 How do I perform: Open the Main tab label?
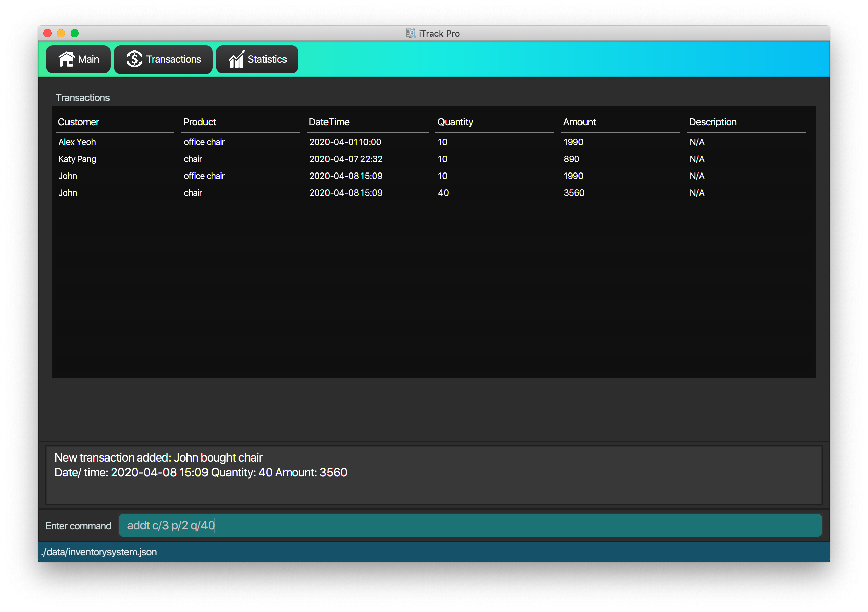88,59
